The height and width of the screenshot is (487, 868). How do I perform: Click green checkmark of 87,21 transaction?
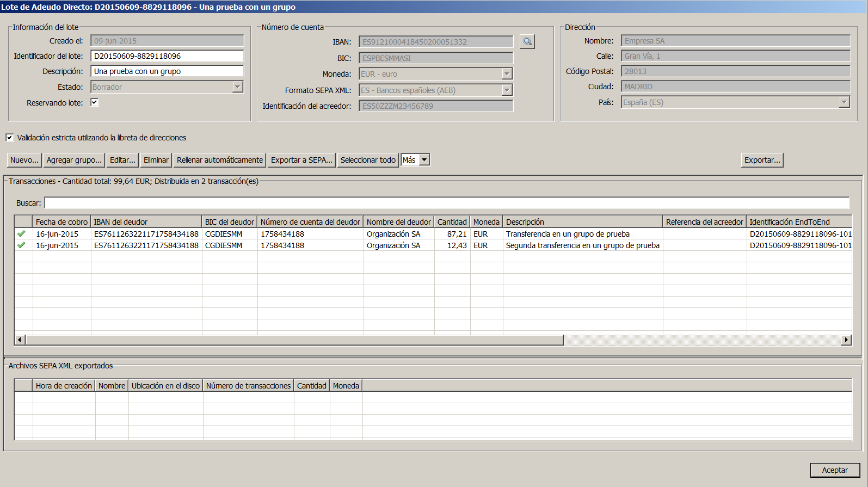tap(21, 234)
